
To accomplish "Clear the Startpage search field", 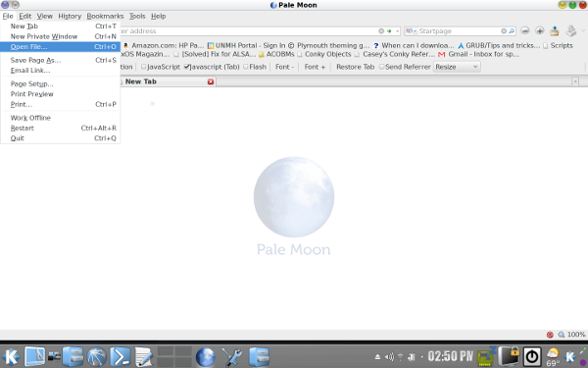I will (x=504, y=31).
